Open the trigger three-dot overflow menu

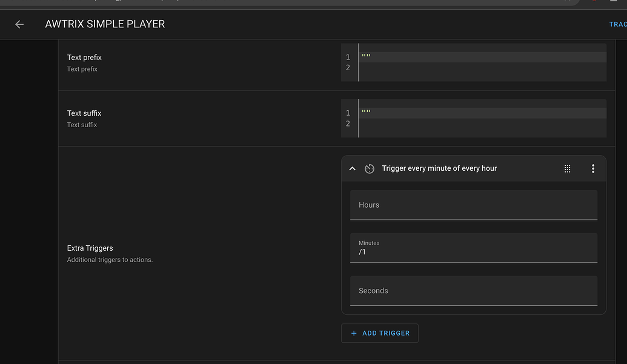[593, 168]
